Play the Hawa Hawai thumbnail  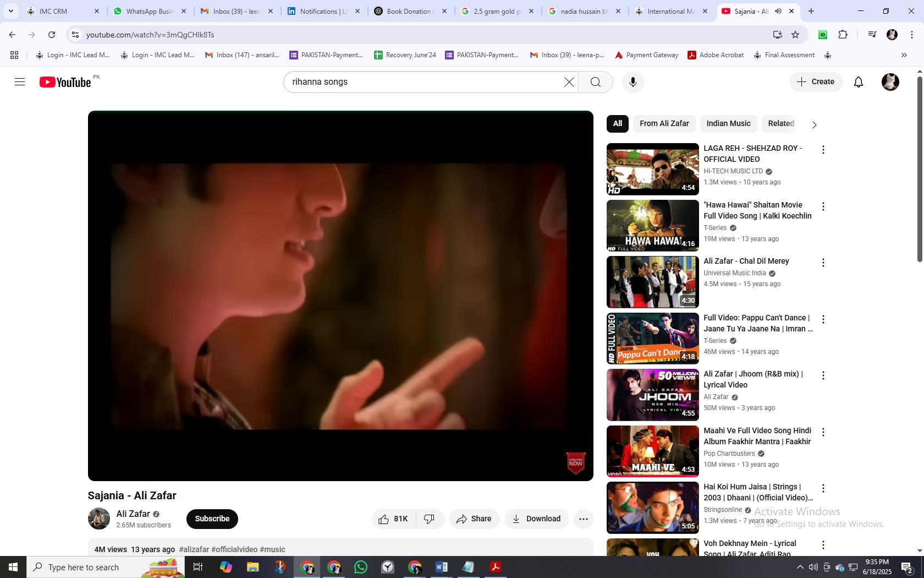point(653,226)
